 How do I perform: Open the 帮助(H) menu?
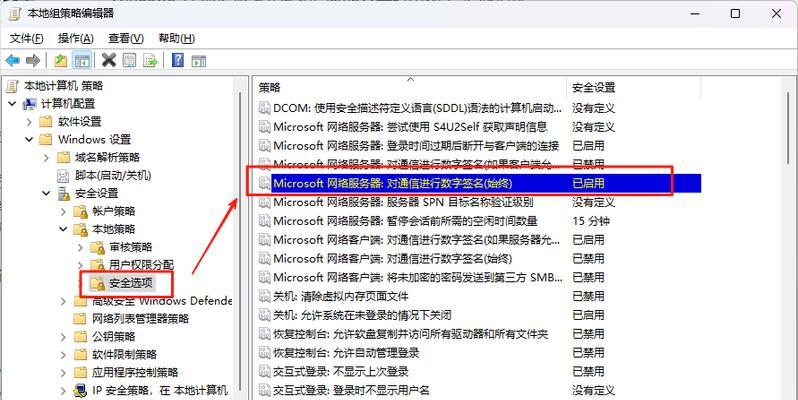coord(176,38)
